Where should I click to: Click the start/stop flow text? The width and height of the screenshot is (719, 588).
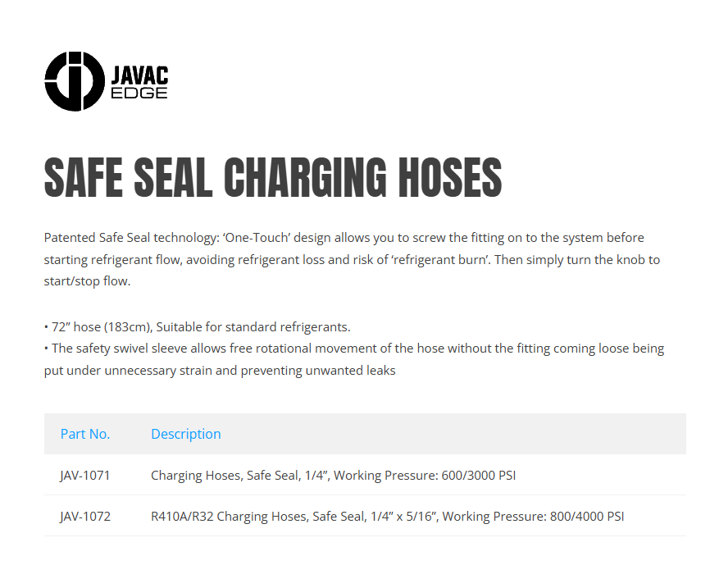[x=87, y=281]
